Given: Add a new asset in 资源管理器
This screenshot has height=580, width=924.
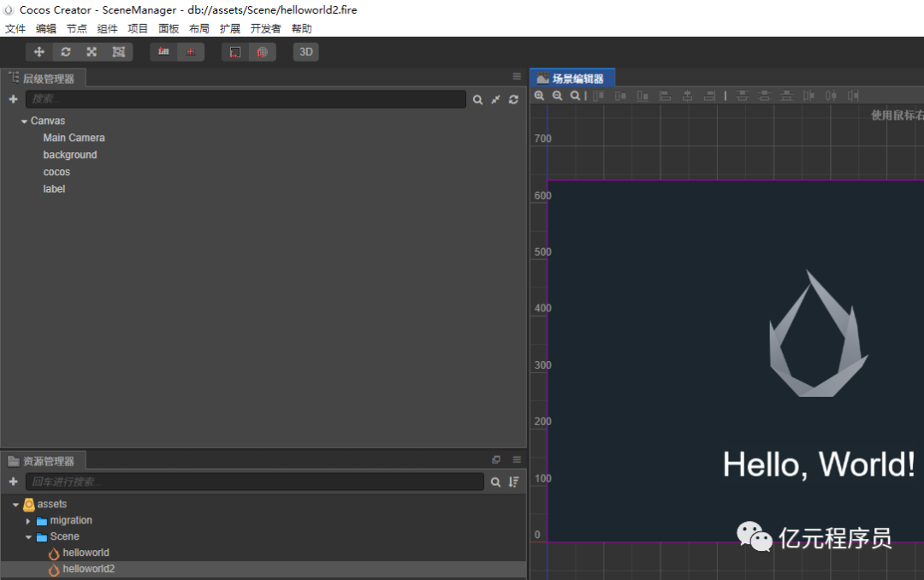Looking at the screenshot, I should pos(14,482).
